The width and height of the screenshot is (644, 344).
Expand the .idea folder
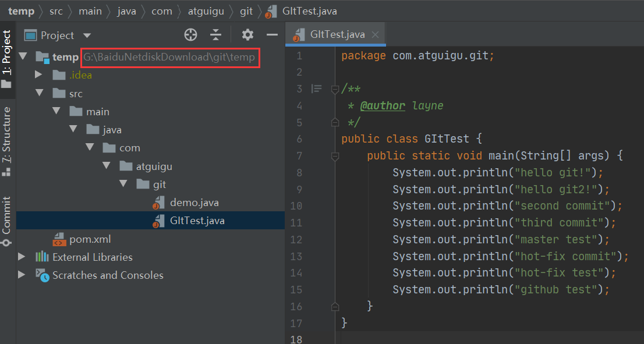click(38, 75)
